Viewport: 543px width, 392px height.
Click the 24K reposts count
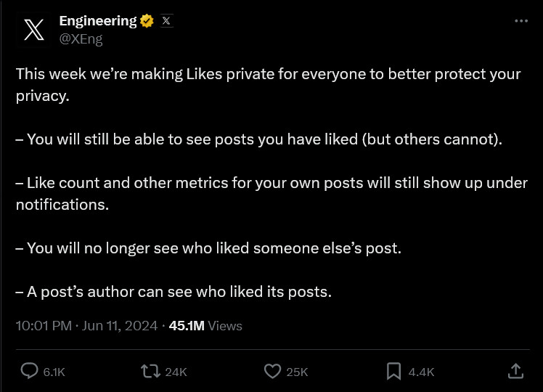[176, 372]
